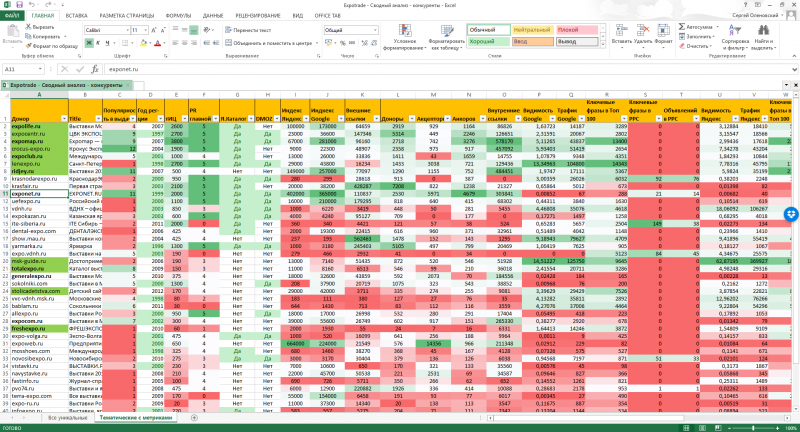Switch to the ФОРМУЛЫ tab
800x432 pixels.
coord(179,16)
